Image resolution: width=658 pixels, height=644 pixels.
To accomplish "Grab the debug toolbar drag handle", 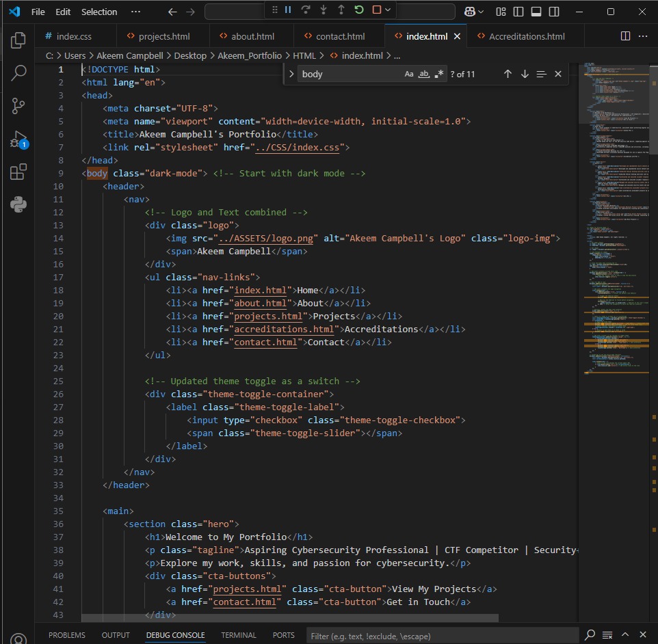I will (x=274, y=10).
